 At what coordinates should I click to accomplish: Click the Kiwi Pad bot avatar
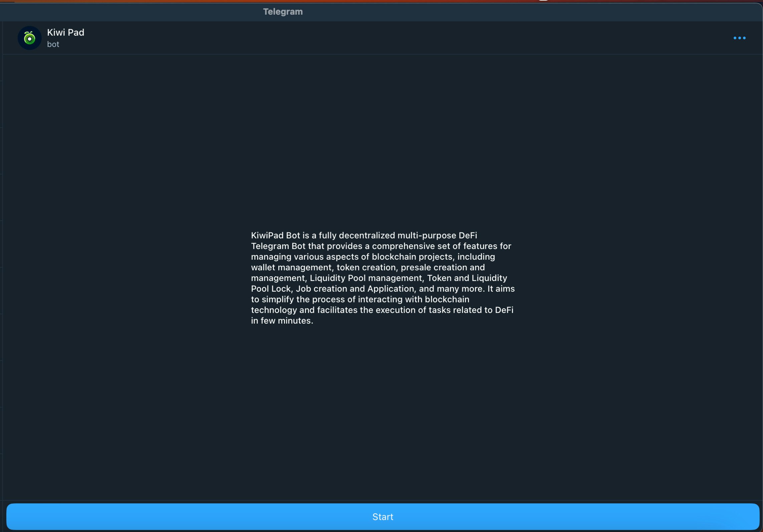30,38
